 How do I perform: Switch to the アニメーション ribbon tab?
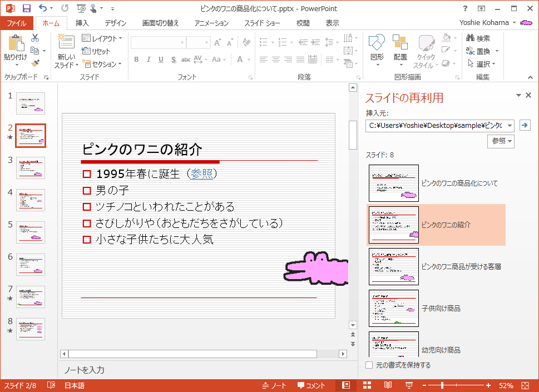coord(211,23)
